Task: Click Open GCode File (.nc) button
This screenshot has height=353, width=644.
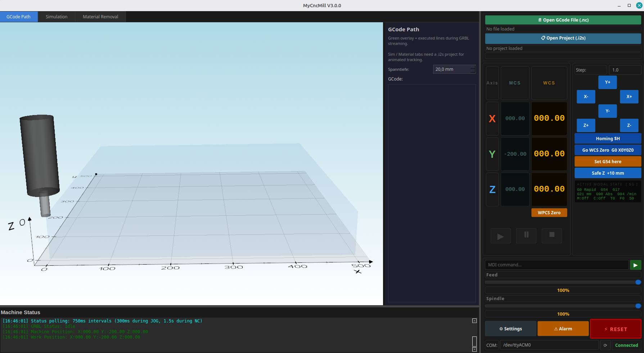Action: [563, 20]
